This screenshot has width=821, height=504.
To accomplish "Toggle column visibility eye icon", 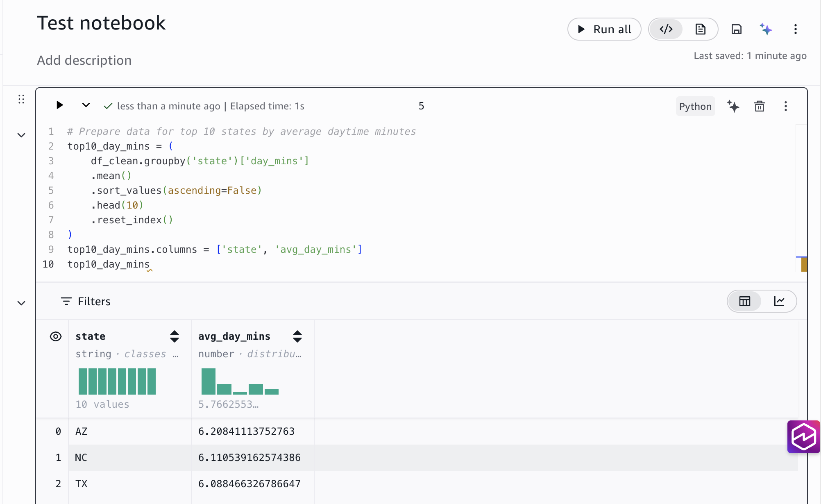I will point(56,336).
